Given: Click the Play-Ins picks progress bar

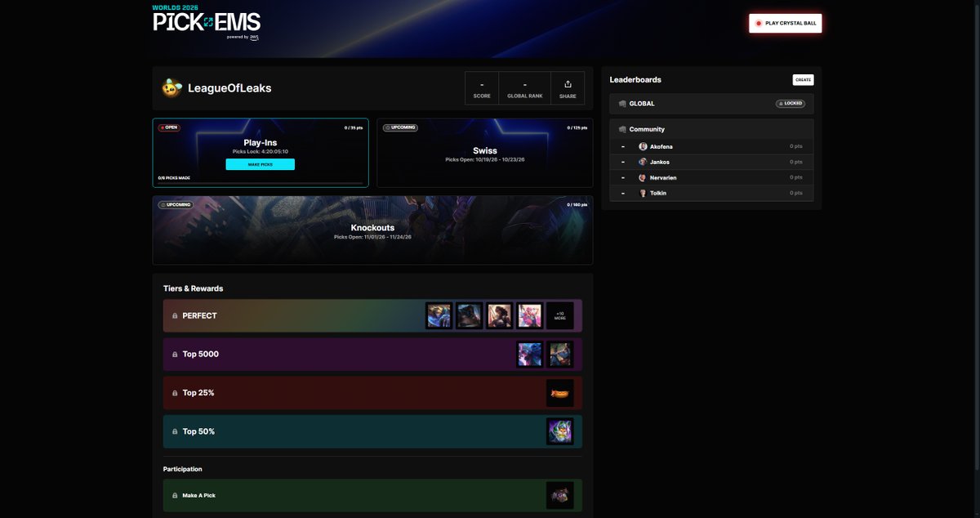Looking at the screenshot, I should pyautogui.click(x=261, y=183).
